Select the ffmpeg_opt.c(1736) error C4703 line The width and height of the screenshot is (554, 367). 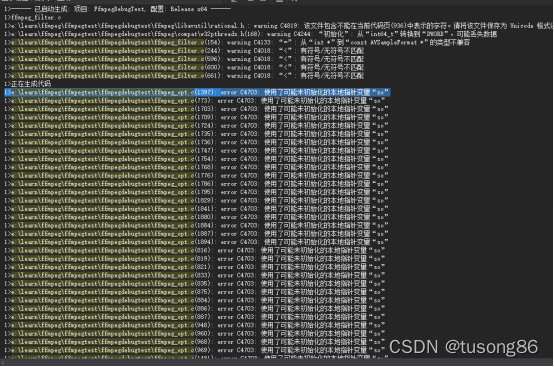tap(196, 142)
